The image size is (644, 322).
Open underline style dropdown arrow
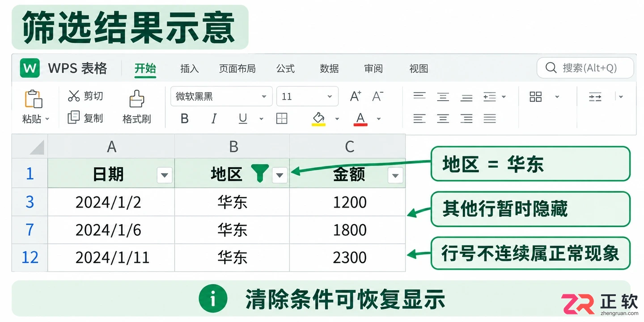pyautogui.click(x=261, y=119)
